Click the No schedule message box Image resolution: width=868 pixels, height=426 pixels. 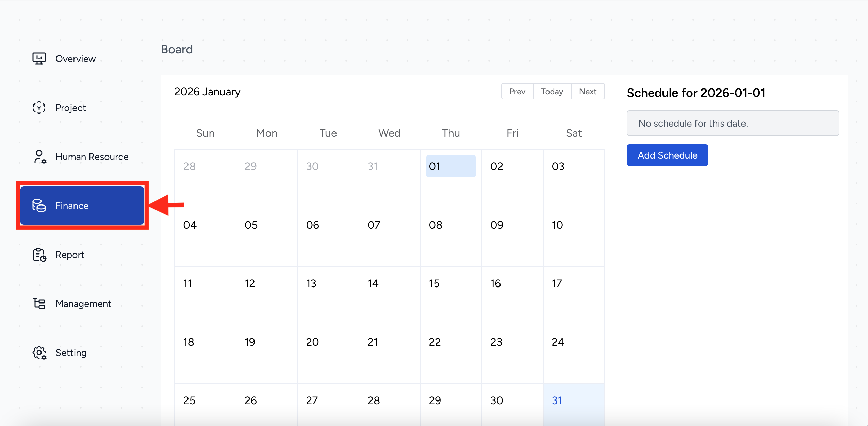tap(733, 123)
